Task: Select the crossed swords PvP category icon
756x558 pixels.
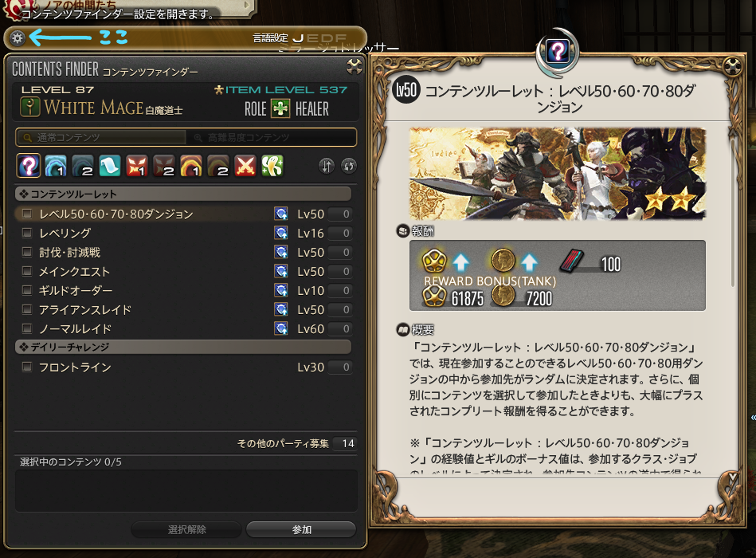Action: (245, 166)
